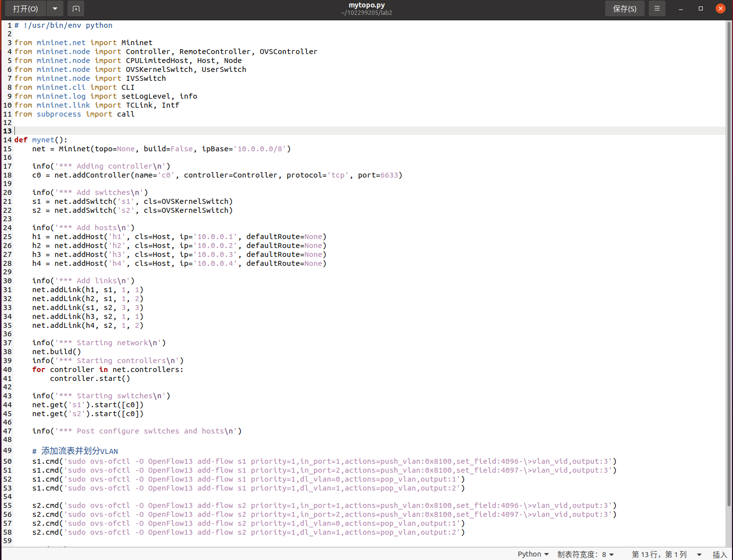
Task: Click "net.get('s2').start([c0])" line
Action: (x=88, y=414)
